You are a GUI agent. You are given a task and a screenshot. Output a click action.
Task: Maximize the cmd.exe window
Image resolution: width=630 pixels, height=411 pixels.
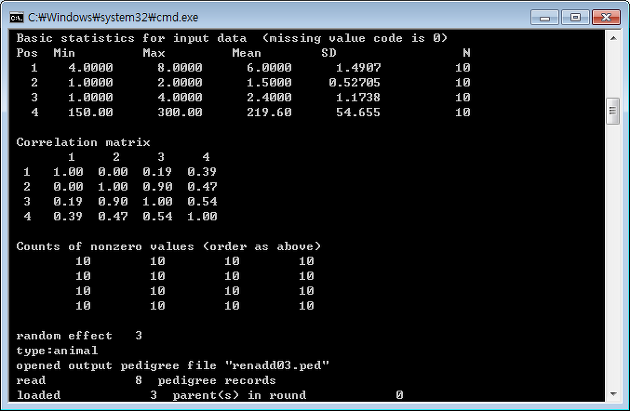click(x=575, y=17)
